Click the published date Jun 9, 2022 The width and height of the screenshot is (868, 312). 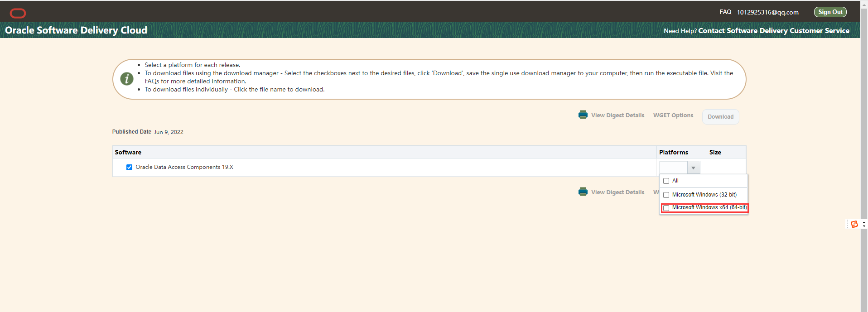(x=169, y=132)
